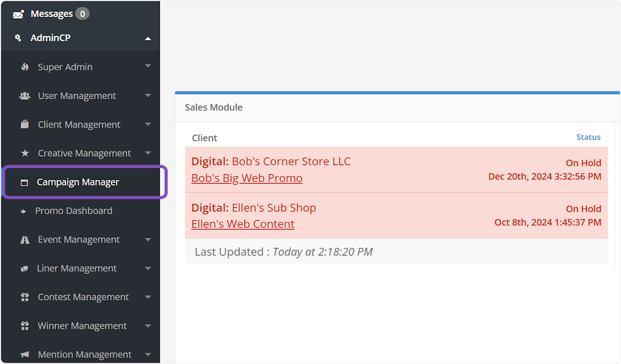The width and height of the screenshot is (621, 364).
Task: Click the Campaign Manager window icon
Action: [24, 183]
